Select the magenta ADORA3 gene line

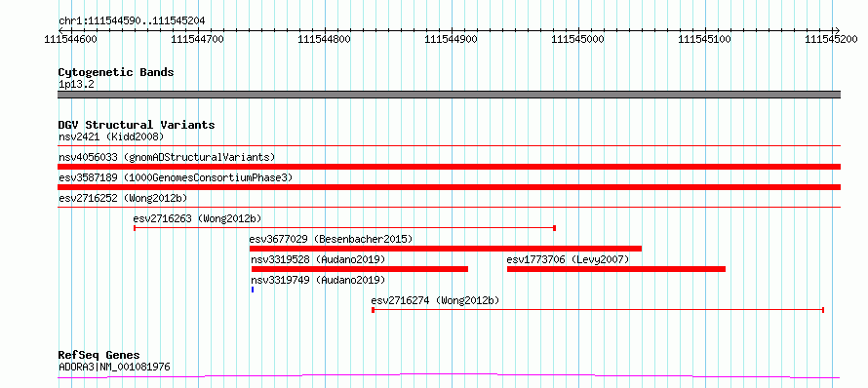[x=449, y=376]
